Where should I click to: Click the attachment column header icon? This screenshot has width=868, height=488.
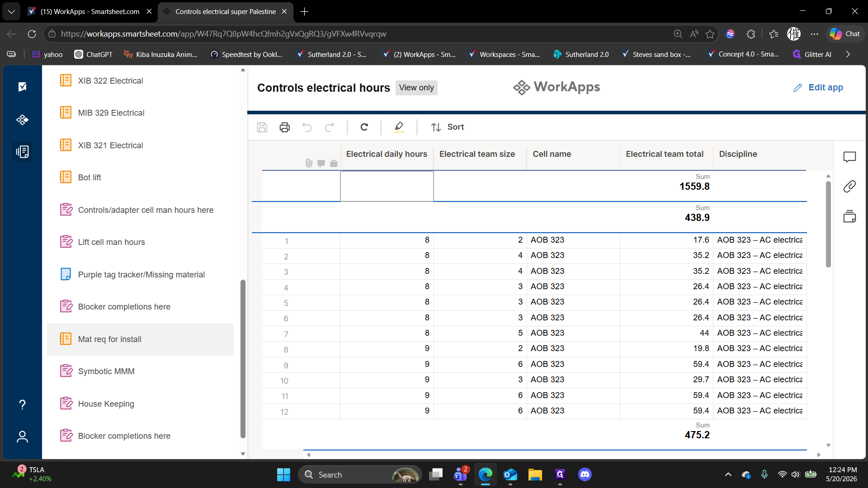(309, 163)
